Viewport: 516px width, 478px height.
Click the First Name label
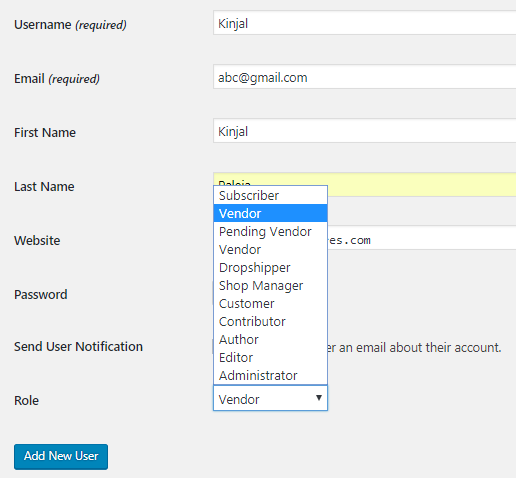click(45, 133)
